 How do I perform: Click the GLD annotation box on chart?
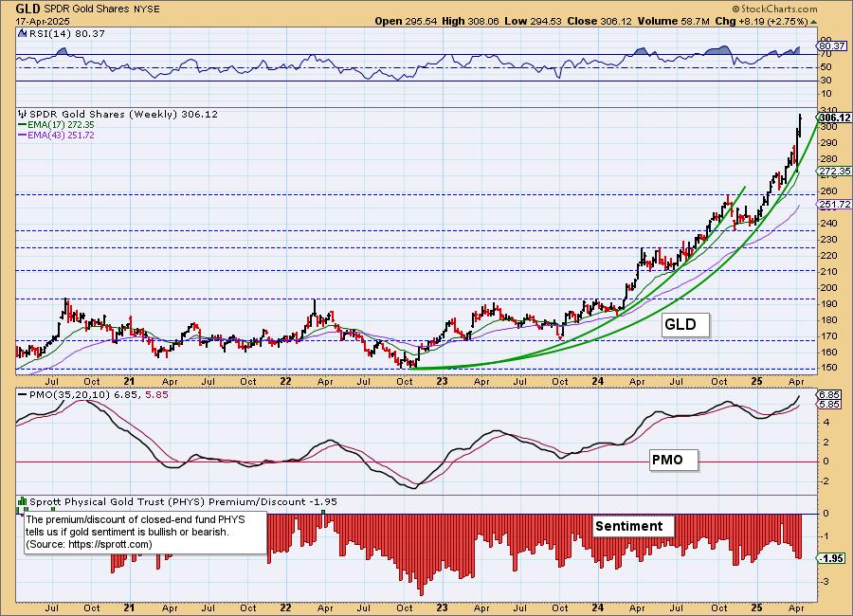pos(685,325)
